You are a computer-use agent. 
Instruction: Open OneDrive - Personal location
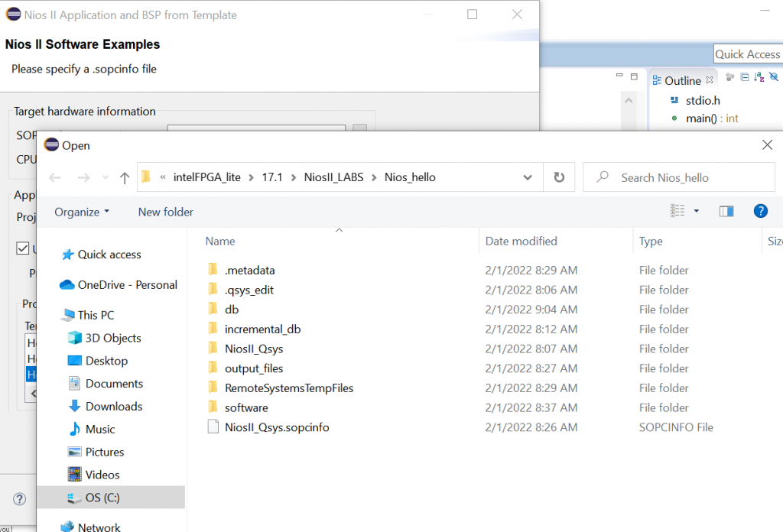tap(127, 285)
